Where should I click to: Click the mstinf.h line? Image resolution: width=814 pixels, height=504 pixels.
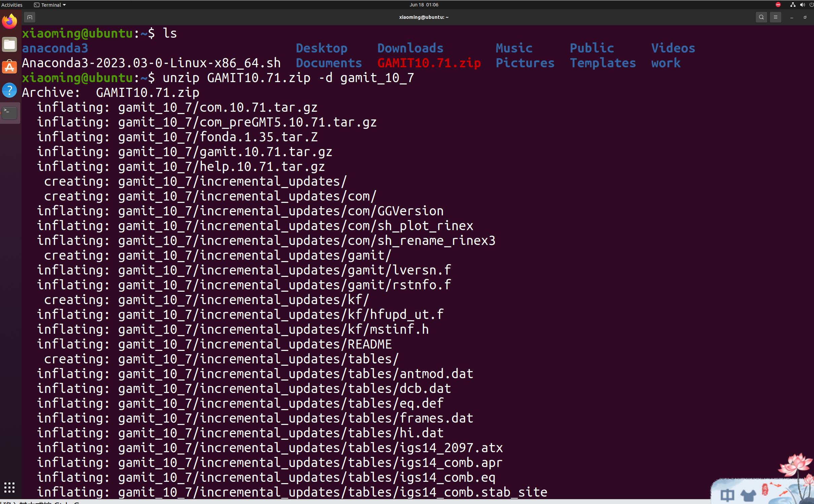tap(233, 329)
